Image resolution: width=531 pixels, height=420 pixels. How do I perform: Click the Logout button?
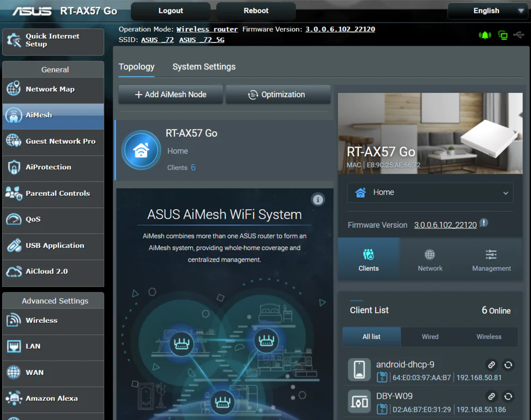170,11
